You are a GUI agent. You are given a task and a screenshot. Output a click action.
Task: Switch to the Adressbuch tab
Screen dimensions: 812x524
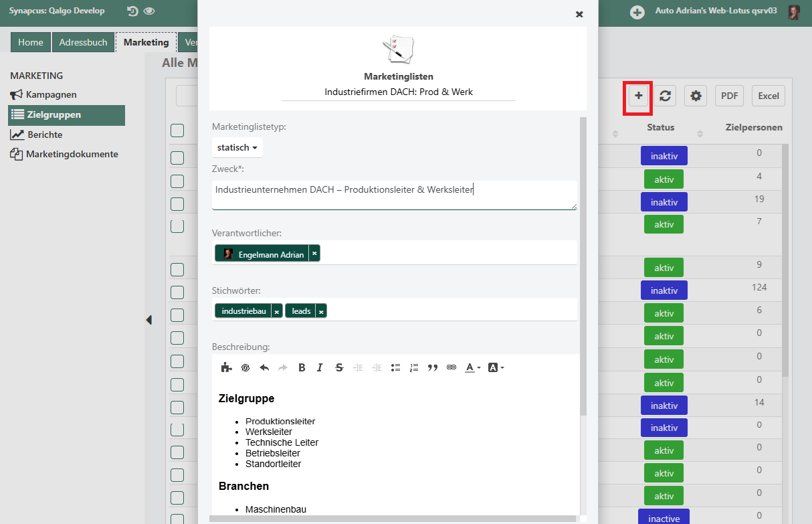point(83,42)
